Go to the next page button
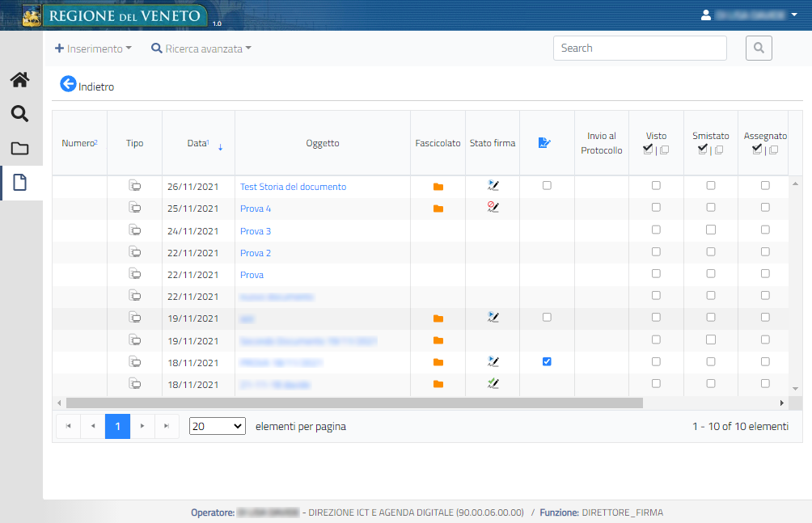Viewport: 812px width, 523px height. pyautogui.click(x=142, y=426)
